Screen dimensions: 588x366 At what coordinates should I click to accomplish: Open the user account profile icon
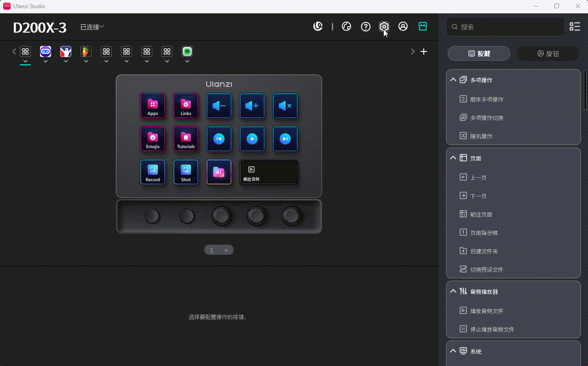(403, 27)
